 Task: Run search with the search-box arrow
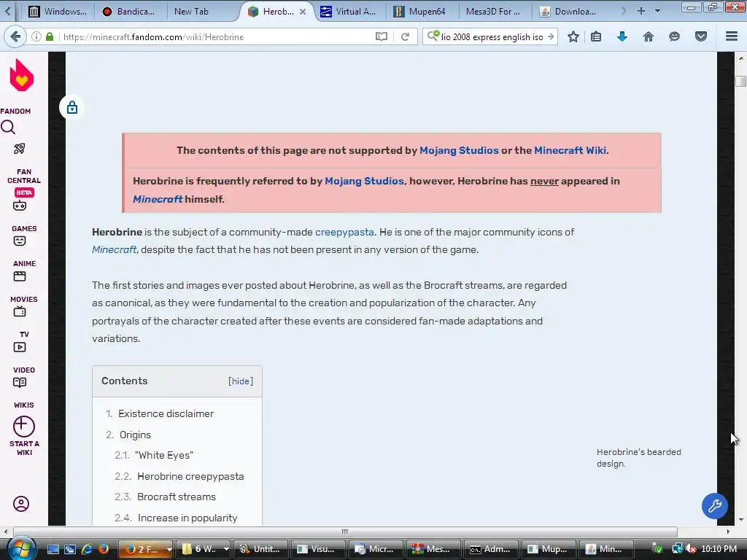tap(551, 36)
